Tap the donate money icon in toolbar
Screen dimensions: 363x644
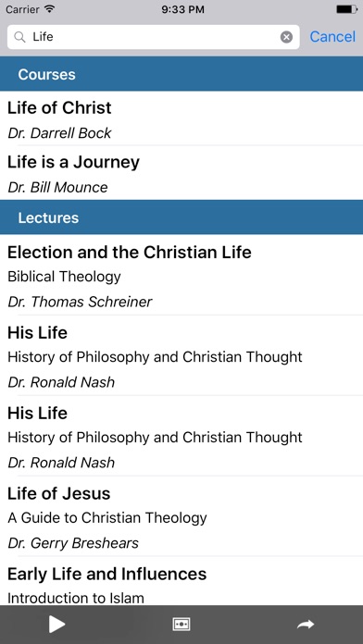tap(181, 625)
